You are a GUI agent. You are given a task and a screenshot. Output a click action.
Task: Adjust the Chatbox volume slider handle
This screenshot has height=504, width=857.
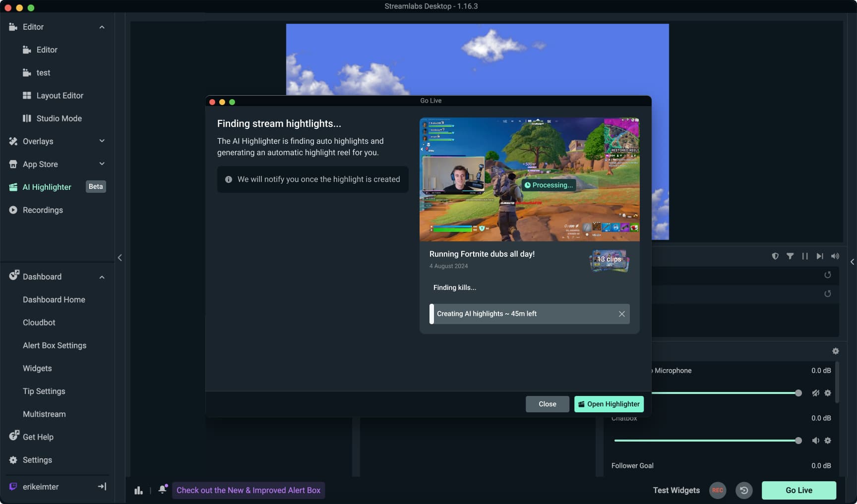(798, 441)
